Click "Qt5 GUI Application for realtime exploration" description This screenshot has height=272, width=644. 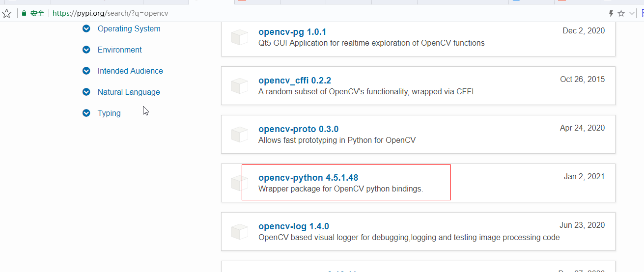point(371,43)
